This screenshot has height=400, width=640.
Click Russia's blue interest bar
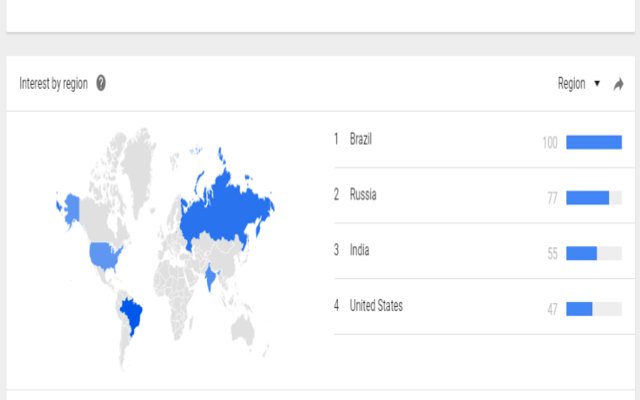[587, 198]
